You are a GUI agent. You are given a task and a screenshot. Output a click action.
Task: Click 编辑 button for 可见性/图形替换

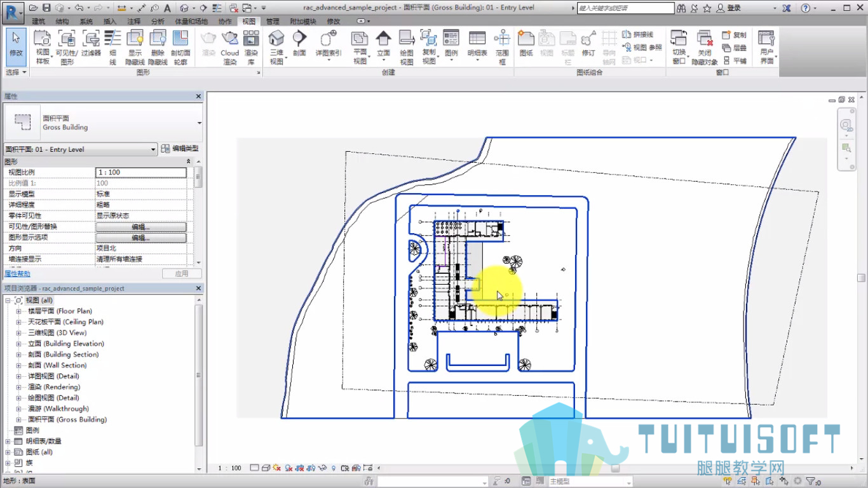pyautogui.click(x=141, y=227)
